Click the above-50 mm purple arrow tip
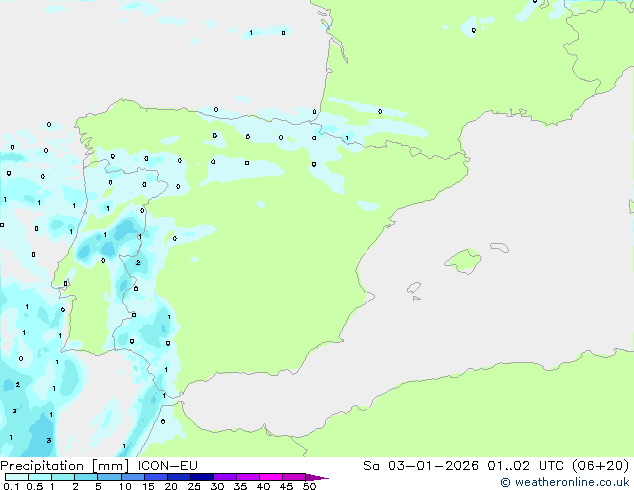The height and width of the screenshot is (490, 634). click(317, 477)
